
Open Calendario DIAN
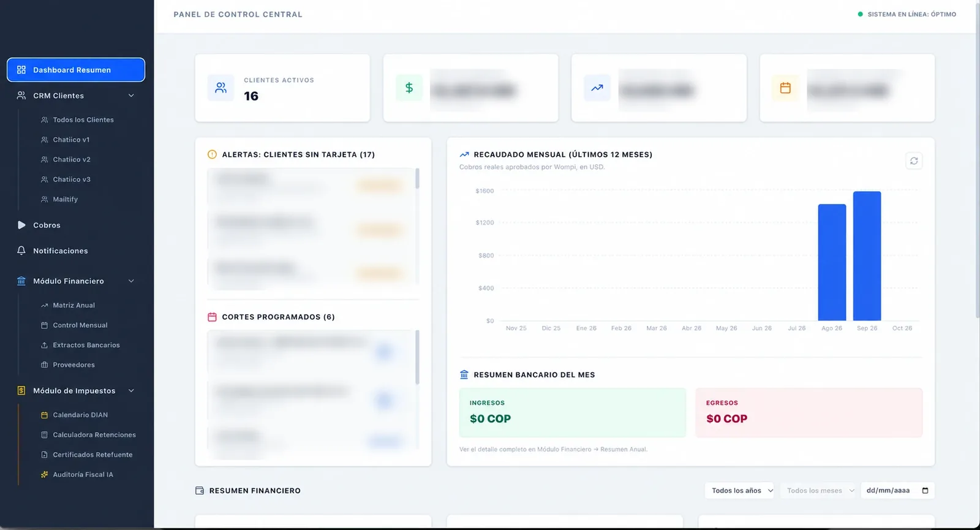tap(80, 415)
